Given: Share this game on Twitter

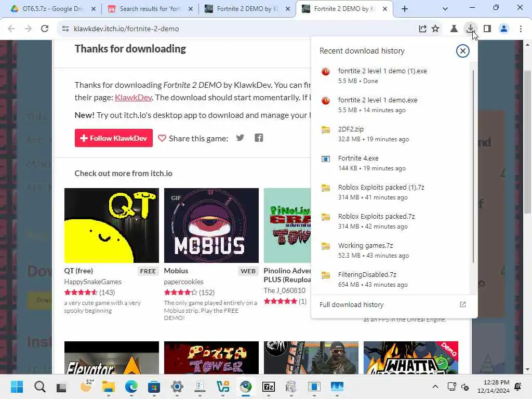Looking at the screenshot, I should point(240,138).
